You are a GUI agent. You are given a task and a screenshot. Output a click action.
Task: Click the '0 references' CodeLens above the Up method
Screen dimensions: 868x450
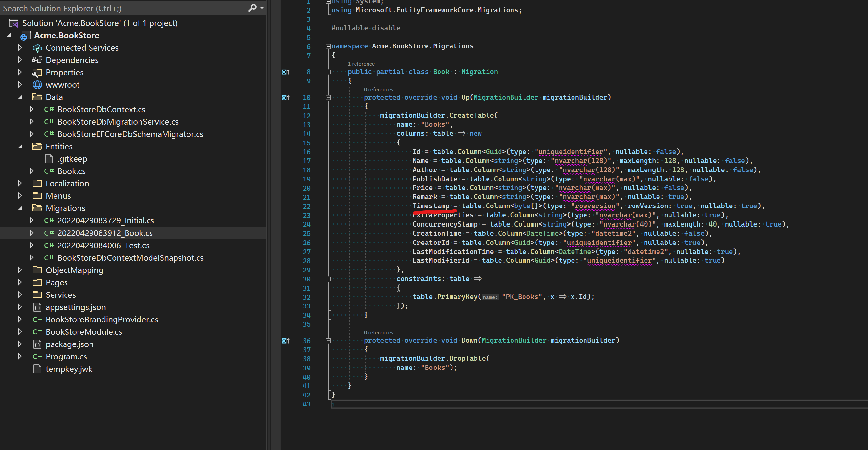[378, 89]
